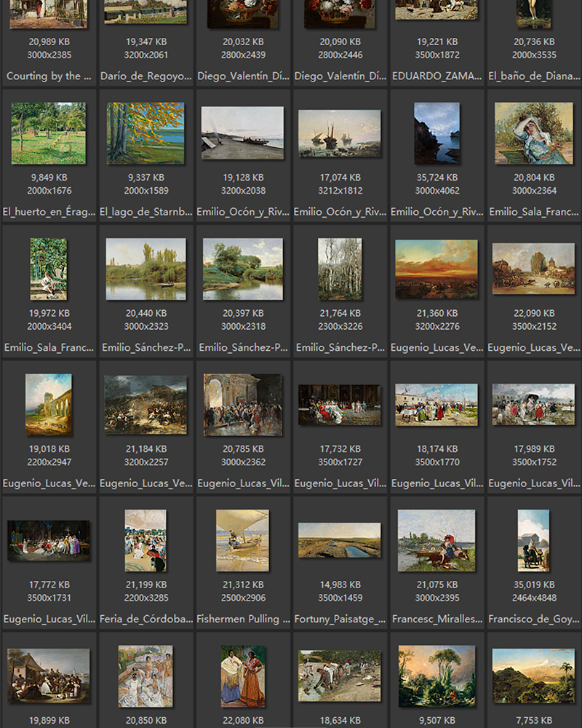
Task: Select the Emilio_Ocón ships thumbnail with 3212x1812 dimensions
Action: point(339,133)
